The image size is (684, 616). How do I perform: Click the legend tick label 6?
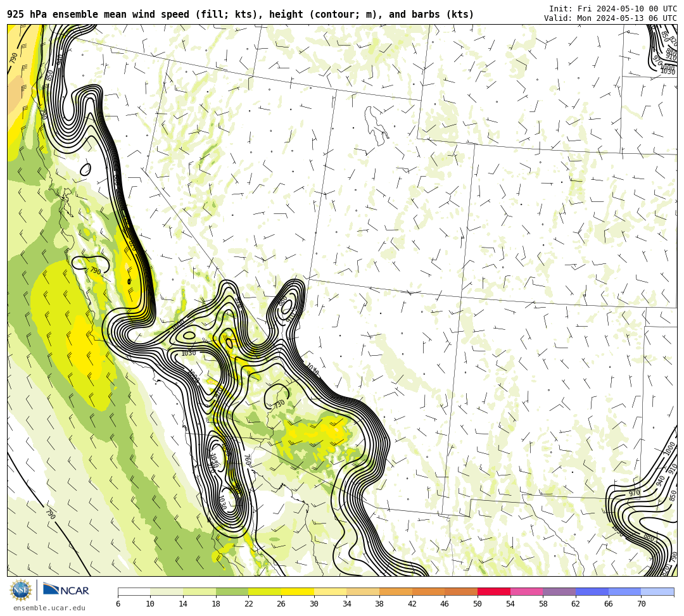tap(118, 604)
